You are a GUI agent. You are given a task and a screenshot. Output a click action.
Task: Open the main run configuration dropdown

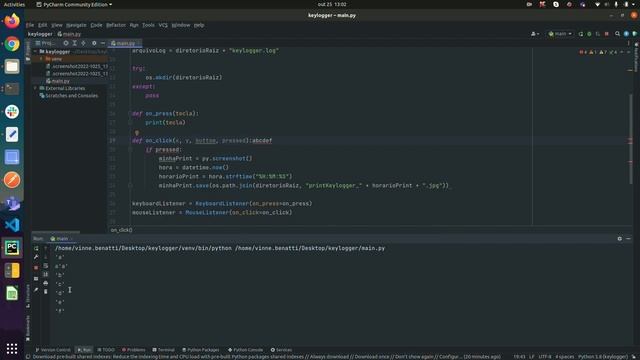tap(560, 34)
